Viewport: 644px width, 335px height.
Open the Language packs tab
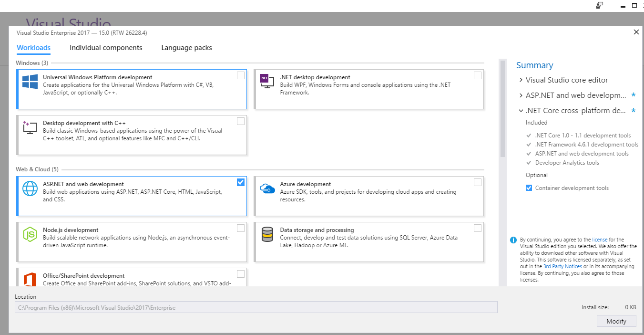[186, 48]
